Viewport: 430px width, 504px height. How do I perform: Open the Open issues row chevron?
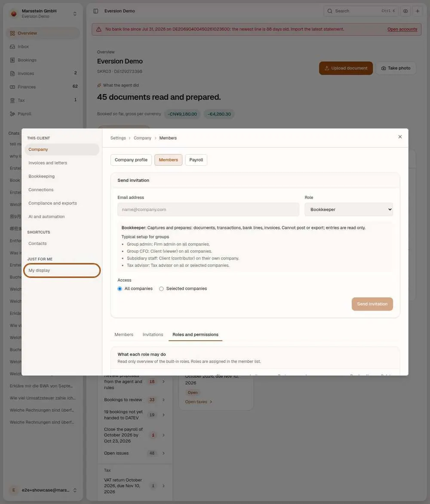(x=164, y=453)
